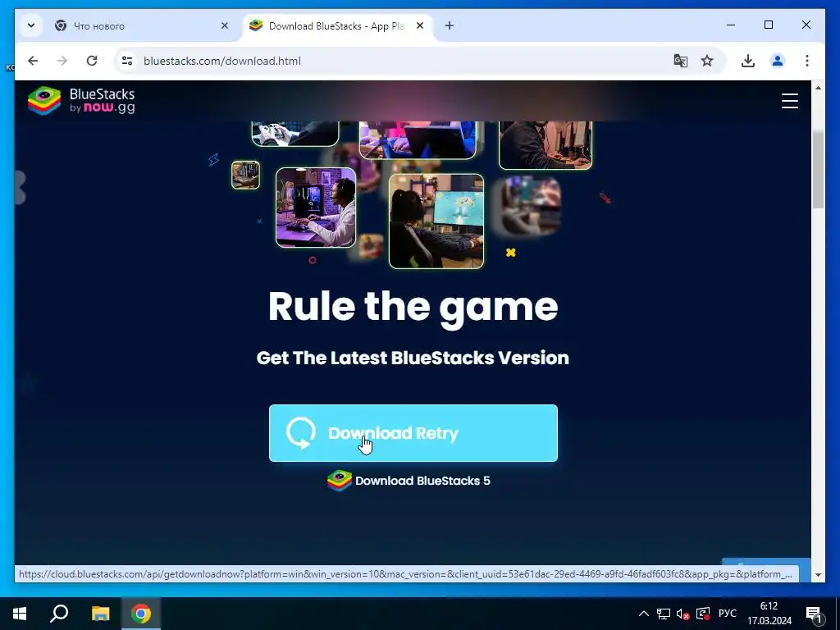Close the Download BlueStacks tab
This screenshot has width=840, height=630.
(420, 25)
